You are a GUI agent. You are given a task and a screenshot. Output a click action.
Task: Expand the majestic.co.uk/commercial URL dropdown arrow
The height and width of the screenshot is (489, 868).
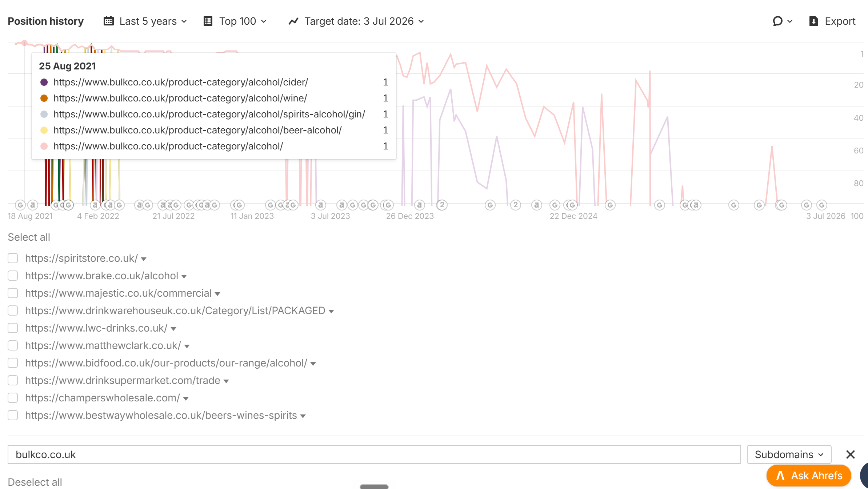point(217,294)
